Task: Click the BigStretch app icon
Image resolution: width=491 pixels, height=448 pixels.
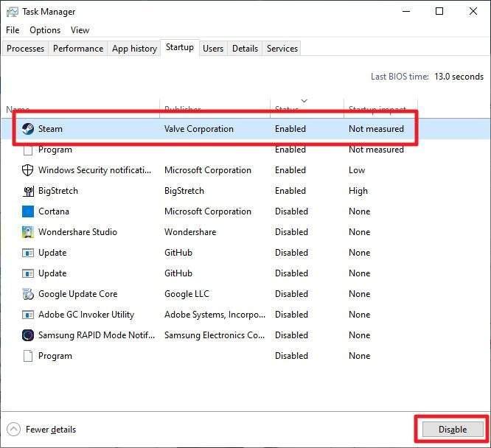Action: 28,191
